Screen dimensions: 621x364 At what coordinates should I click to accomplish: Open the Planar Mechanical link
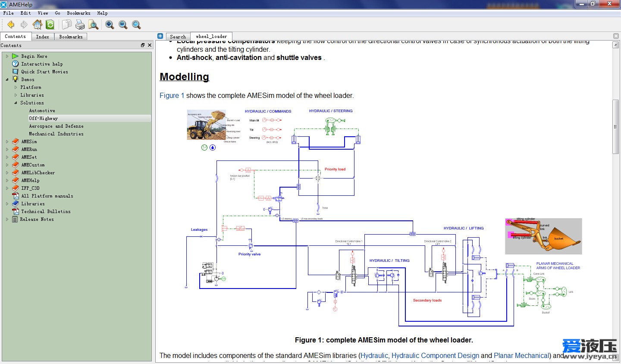coord(521,355)
